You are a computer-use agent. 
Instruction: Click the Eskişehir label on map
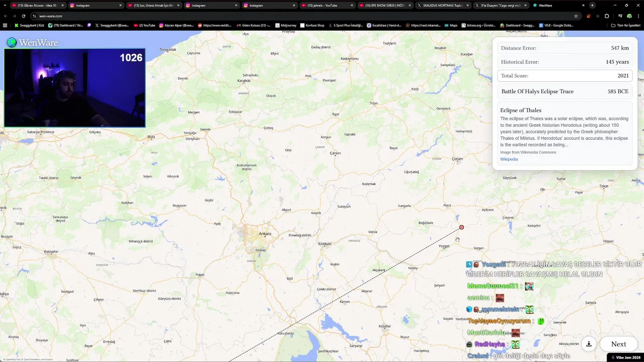[x=51, y=251]
